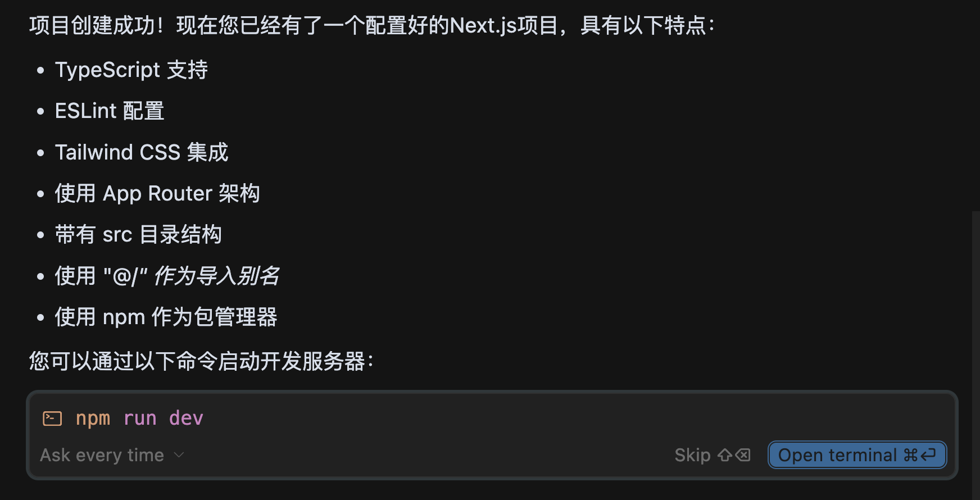Click the "使用 App Router 架构" bullet

(157, 193)
